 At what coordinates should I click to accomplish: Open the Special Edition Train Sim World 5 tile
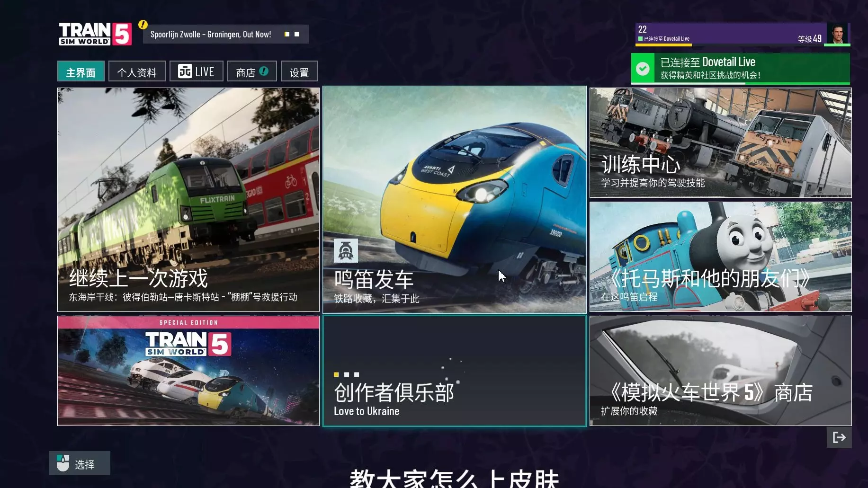[x=188, y=371]
